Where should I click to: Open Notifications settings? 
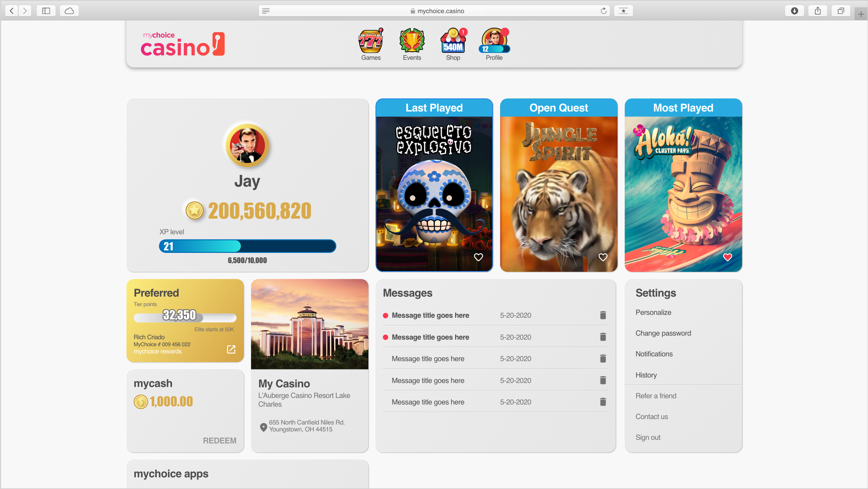[654, 354]
